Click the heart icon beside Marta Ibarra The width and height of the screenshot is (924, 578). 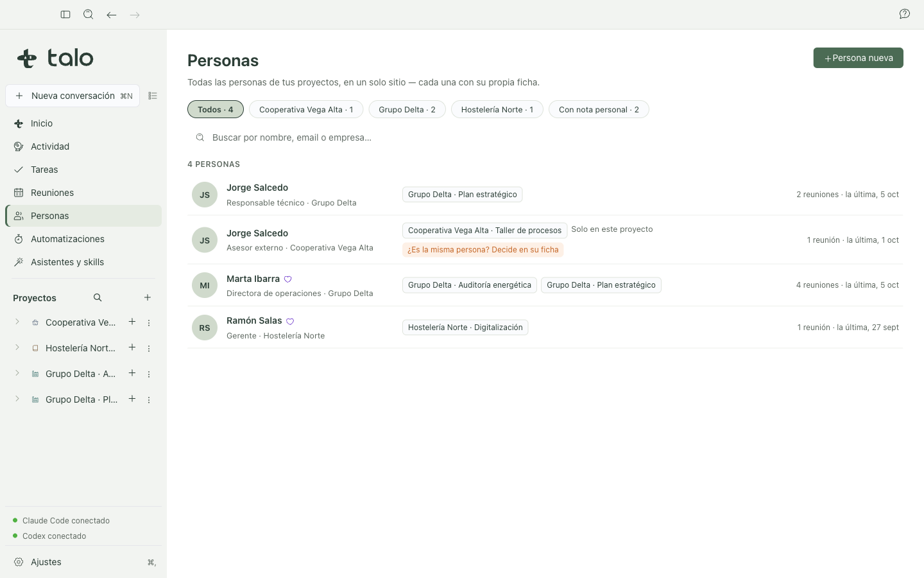tap(288, 279)
